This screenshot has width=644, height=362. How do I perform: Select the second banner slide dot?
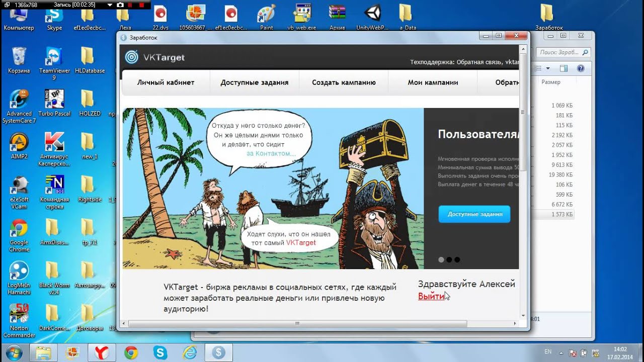point(449,260)
